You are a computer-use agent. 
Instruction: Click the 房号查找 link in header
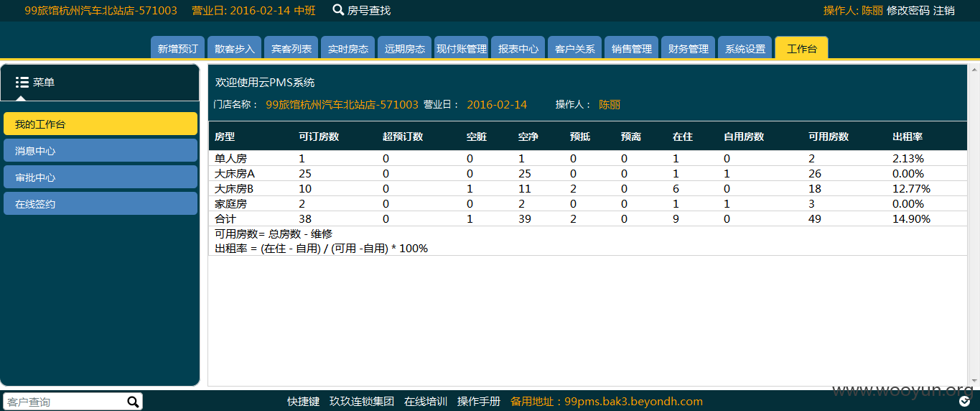[369, 10]
